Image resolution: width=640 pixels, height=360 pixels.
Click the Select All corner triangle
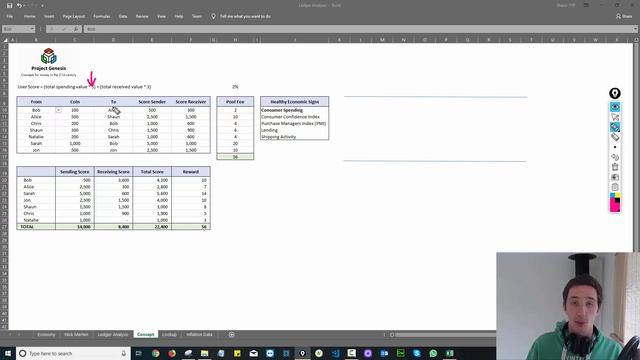(5, 40)
